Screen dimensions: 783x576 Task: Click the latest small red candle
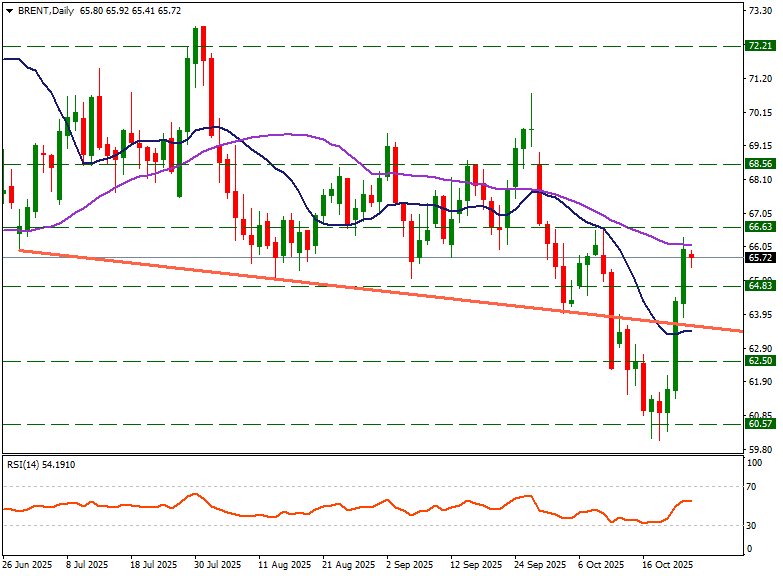click(691, 258)
